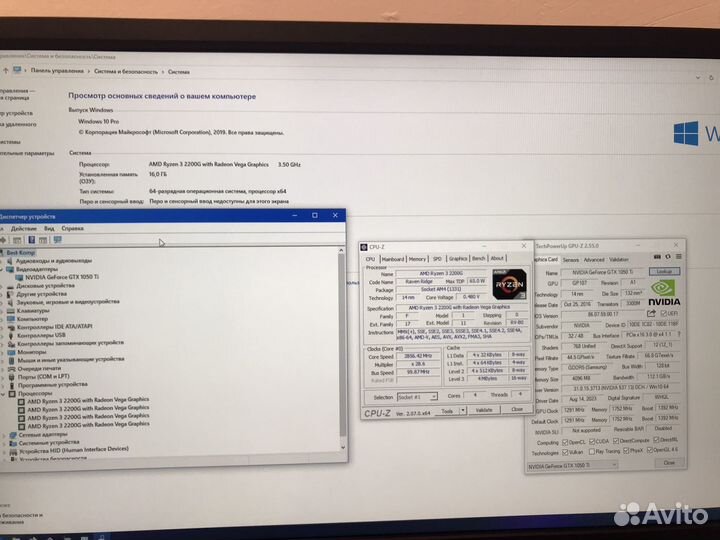
Task: Click the GPU-Z BIOS export share icon
Action: pyautogui.click(x=651, y=314)
